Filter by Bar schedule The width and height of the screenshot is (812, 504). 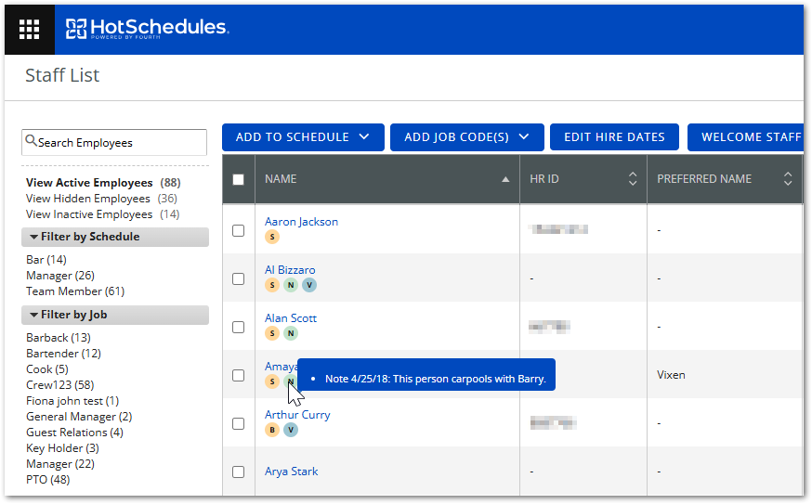click(46, 260)
